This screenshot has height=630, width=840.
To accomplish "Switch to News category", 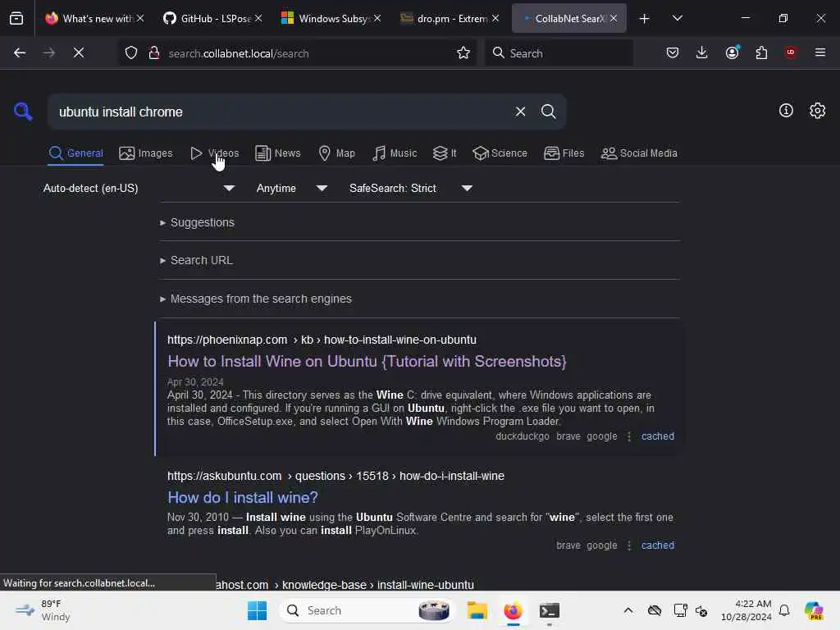I will pos(277,153).
